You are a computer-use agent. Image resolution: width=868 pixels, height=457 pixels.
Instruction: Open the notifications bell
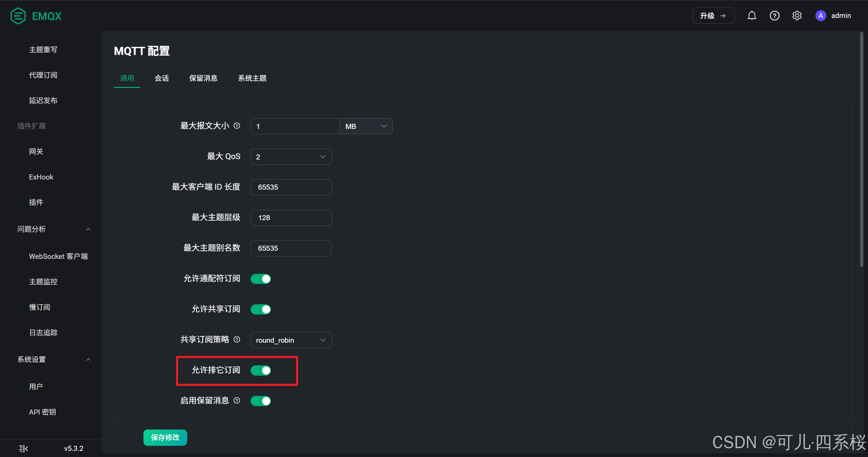click(752, 16)
